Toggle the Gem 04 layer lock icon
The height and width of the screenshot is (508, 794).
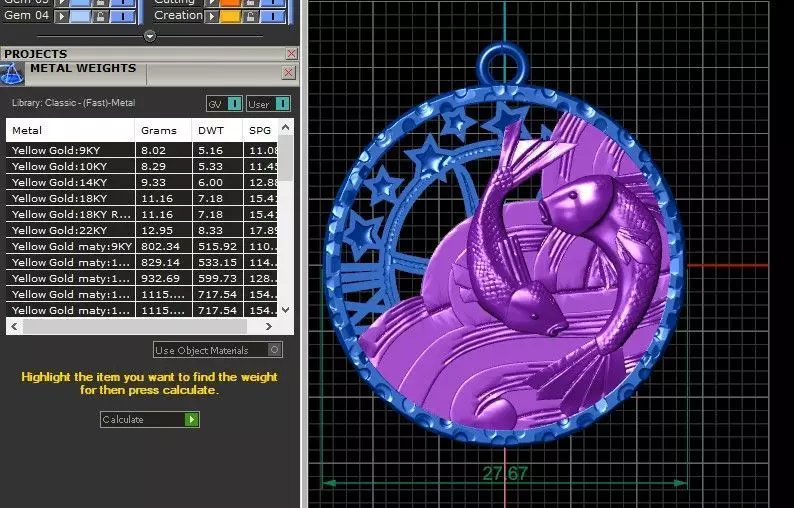coord(100,16)
